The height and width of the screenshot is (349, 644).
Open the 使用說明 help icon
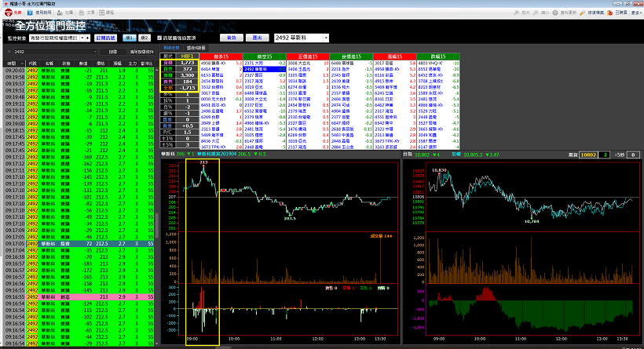coord(30,13)
